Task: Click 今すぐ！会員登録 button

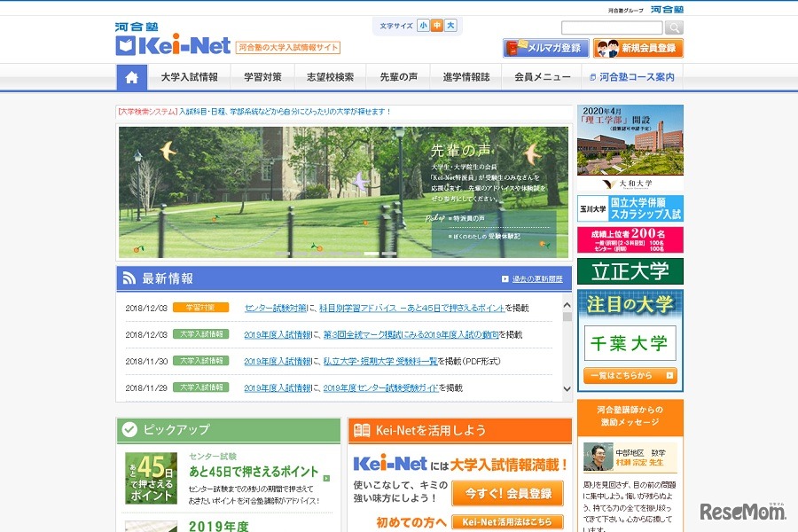Action: pyautogui.click(x=507, y=493)
